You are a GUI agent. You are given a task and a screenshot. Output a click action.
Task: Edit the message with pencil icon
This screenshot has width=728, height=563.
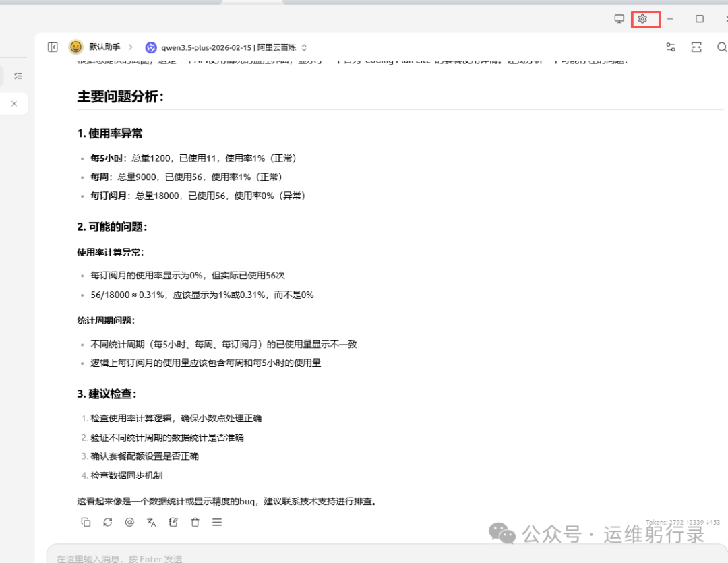click(x=173, y=522)
